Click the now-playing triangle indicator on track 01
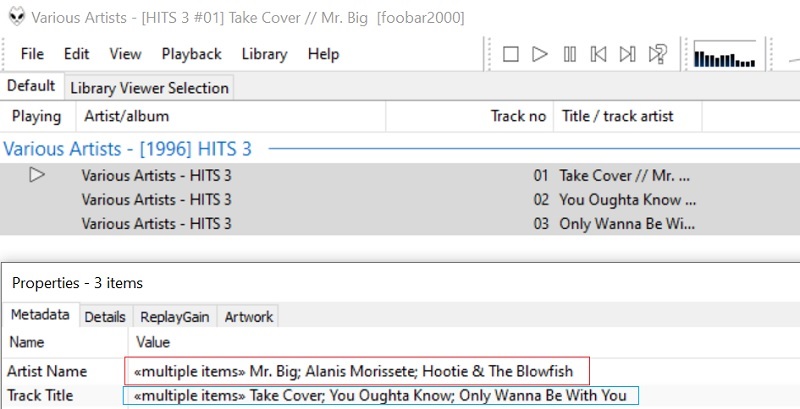Viewport: 800px width, 409px height. 37,175
